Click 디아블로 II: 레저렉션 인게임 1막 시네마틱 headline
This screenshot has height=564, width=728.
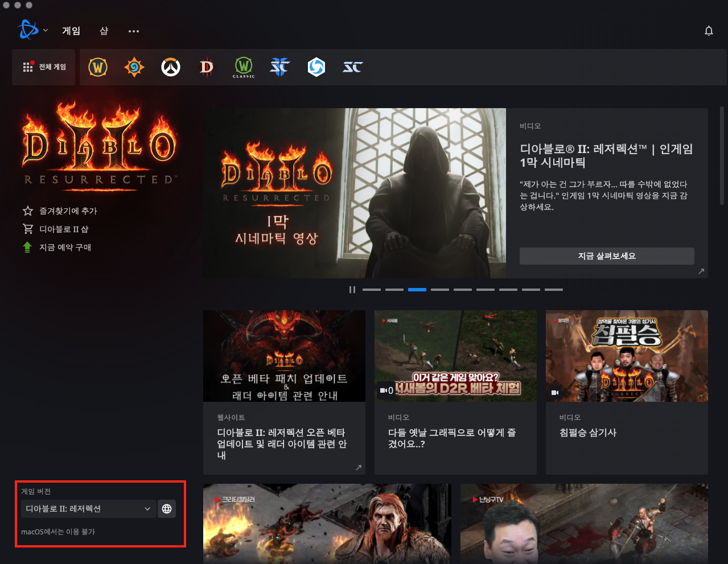(606, 156)
